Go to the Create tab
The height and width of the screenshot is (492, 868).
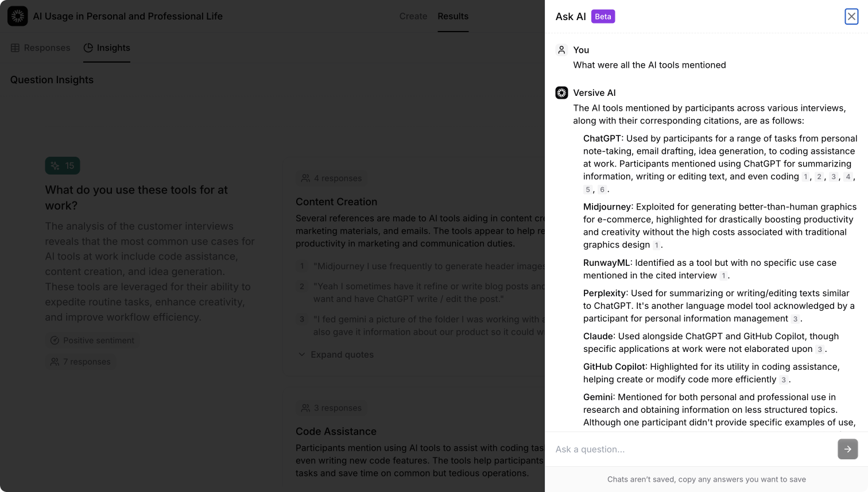[x=413, y=16]
